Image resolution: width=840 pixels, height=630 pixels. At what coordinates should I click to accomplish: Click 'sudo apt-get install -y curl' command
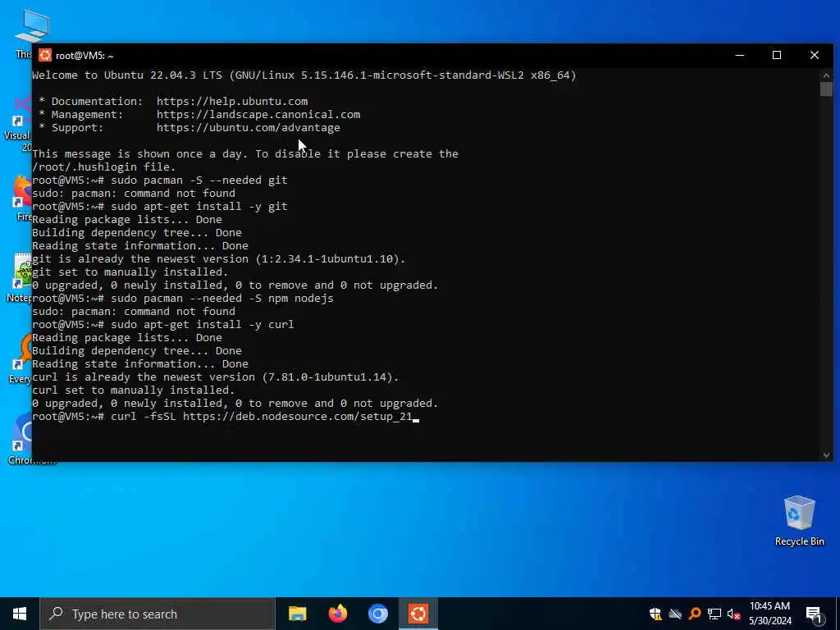point(202,325)
